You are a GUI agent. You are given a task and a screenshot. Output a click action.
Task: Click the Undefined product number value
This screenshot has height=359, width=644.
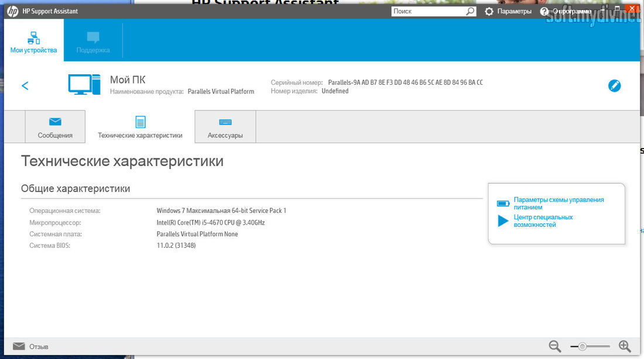click(x=335, y=91)
